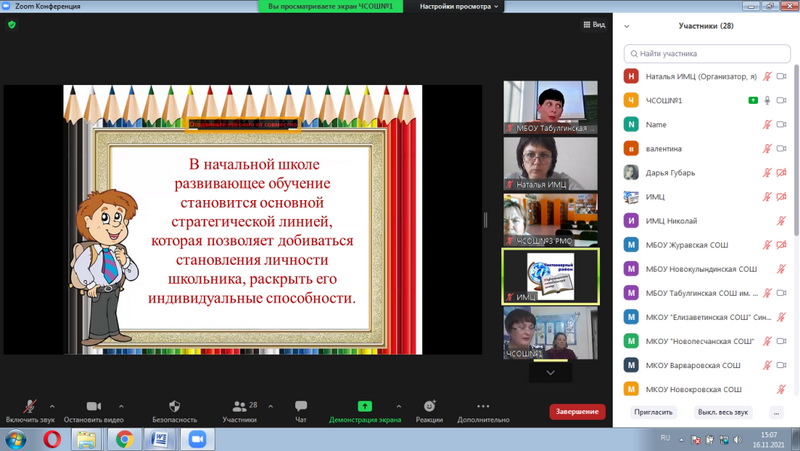Screen dimensions: 800x451
Task: Click camera icon for валентина row
Action: pyautogui.click(x=781, y=148)
